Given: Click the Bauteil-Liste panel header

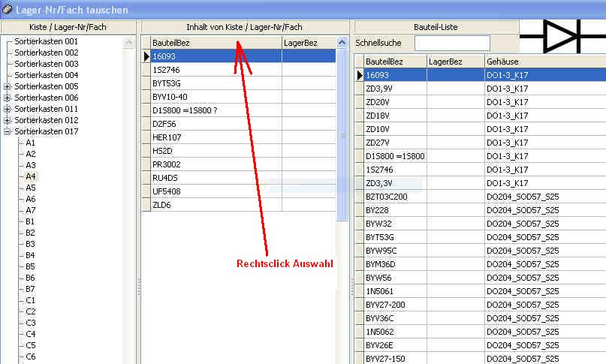Looking at the screenshot, I should (x=436, y=27).
